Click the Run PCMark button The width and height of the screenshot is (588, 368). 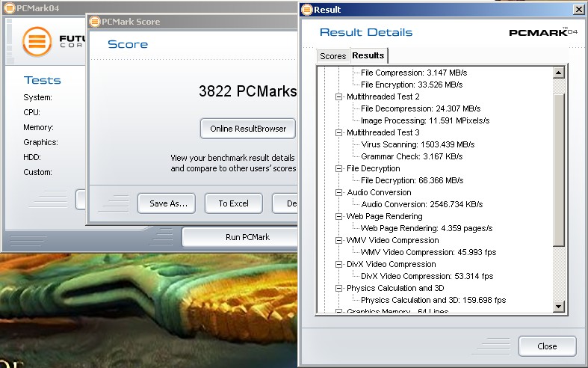pos(240,237)
